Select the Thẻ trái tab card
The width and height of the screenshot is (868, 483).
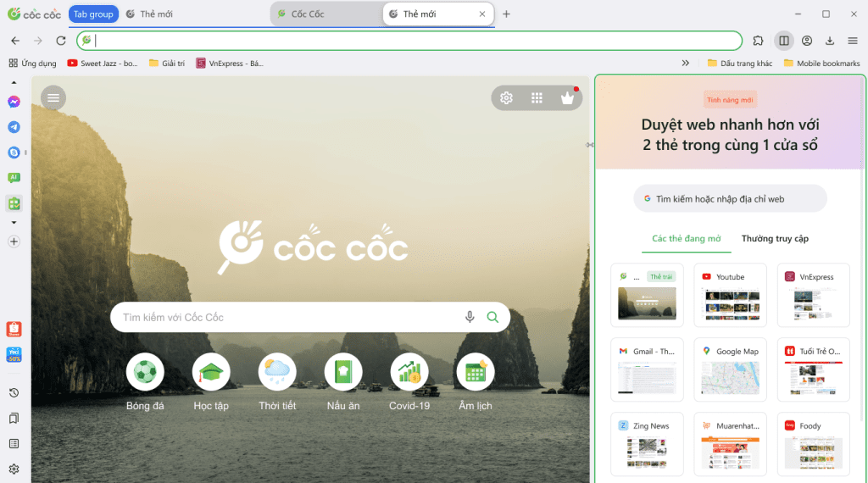[647, 295]
